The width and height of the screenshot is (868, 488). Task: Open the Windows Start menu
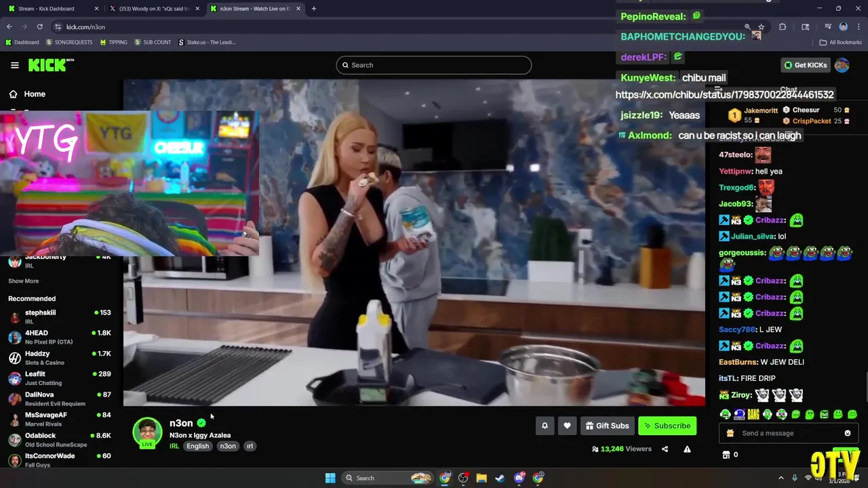coord(330,478)
